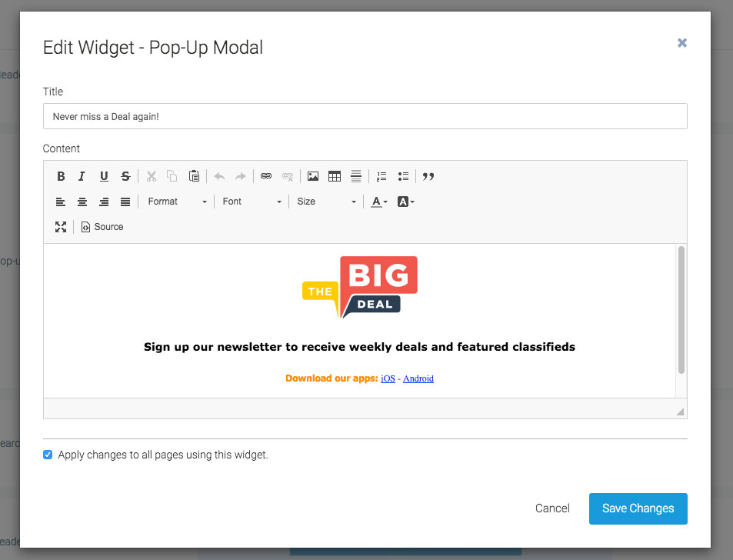Insert a table from the toolbar
This screenshot has width=733, height=560.
coord(335,176)
